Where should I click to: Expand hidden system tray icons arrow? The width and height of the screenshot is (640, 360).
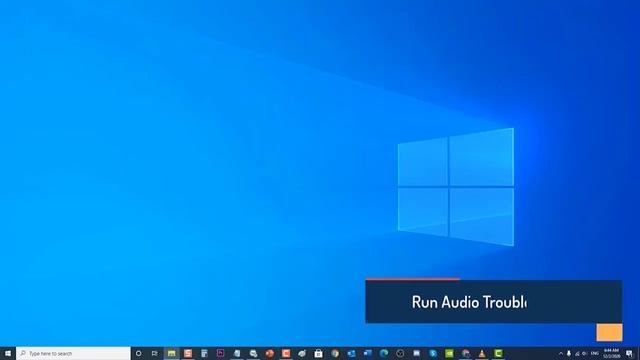pos(561,353)
